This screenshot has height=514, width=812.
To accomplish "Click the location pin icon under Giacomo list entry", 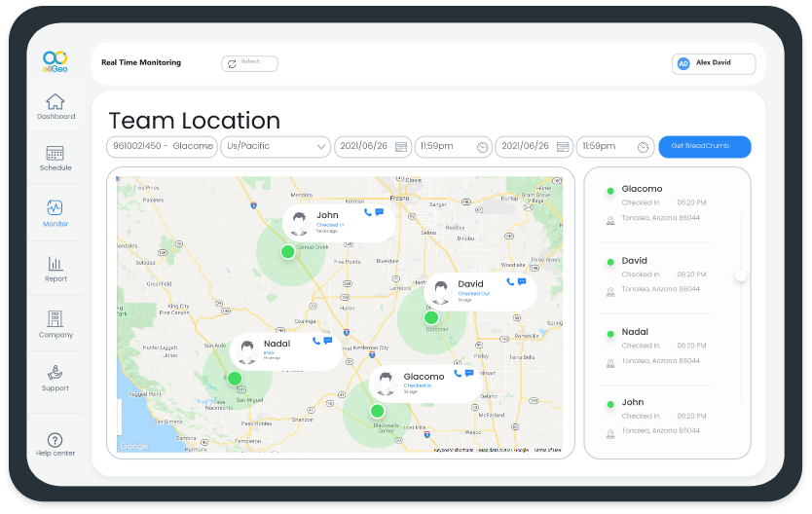I will click(x=610, y=221).
